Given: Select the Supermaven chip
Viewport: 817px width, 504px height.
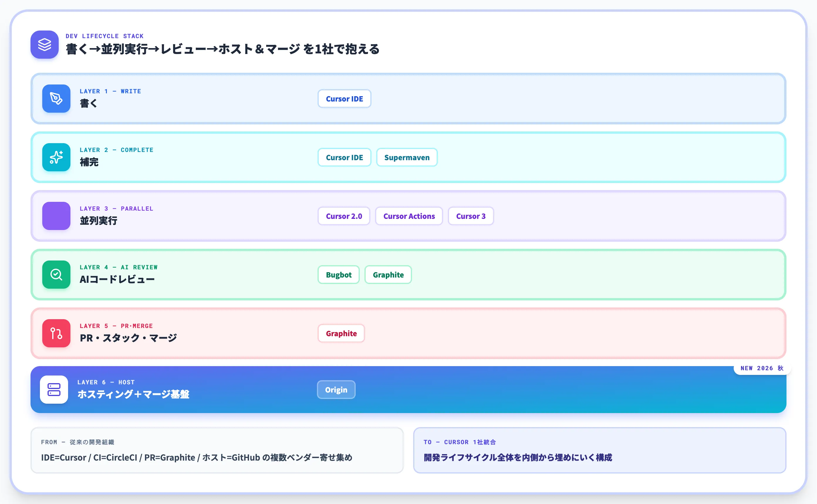Looking at the screenshot, I should tap(407, 157).
